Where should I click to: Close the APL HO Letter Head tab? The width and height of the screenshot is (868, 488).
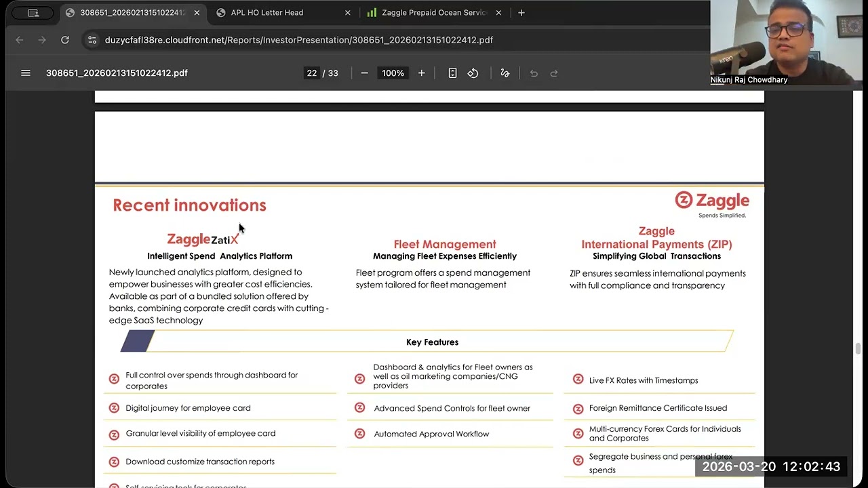coord(347,13)
